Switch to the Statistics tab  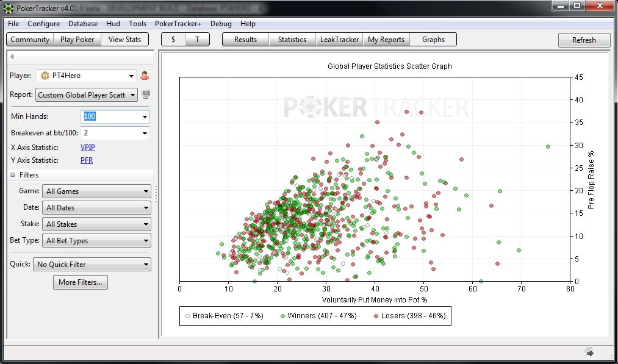[292, 39]
